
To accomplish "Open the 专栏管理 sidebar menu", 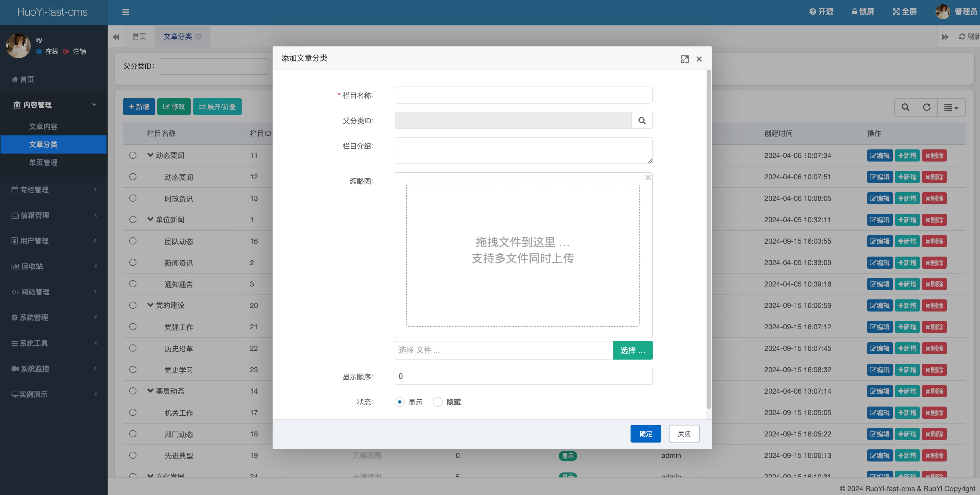I will click(x=54, y=190).
